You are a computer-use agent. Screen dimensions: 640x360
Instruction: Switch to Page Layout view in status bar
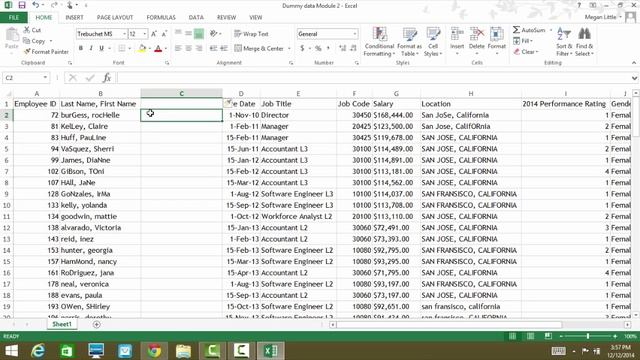click(x=530, y=336)
